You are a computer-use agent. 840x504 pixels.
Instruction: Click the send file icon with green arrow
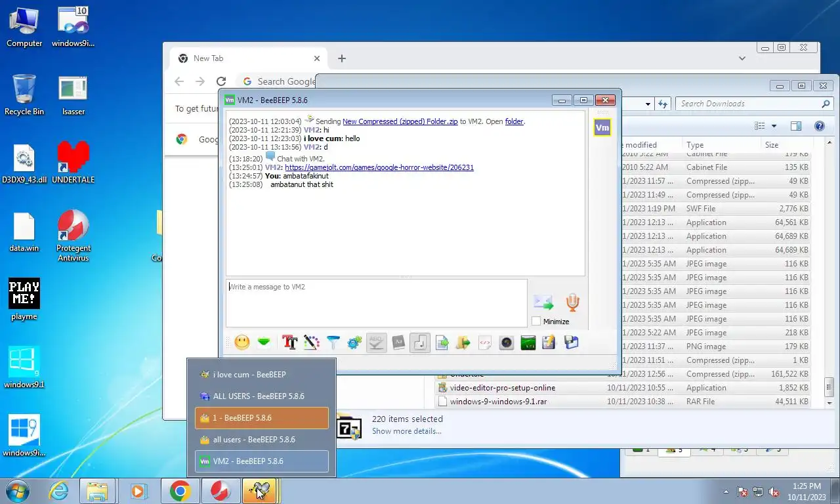[442, 342]
